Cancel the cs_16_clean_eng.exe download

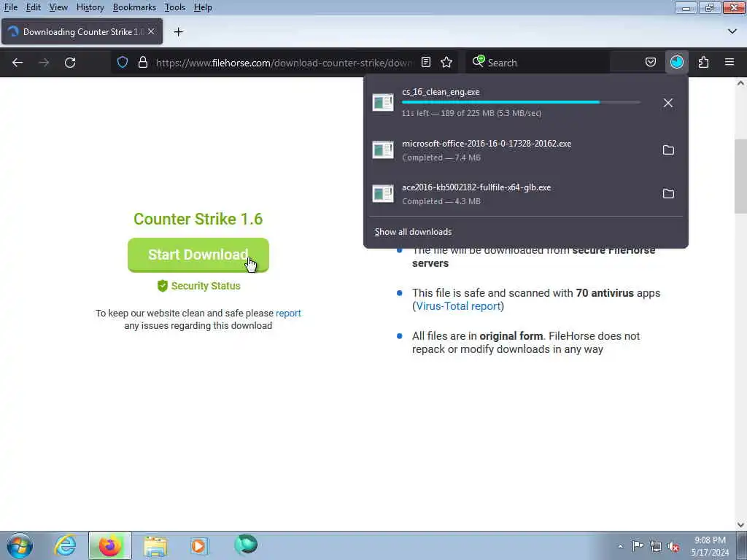pos(668,103)
